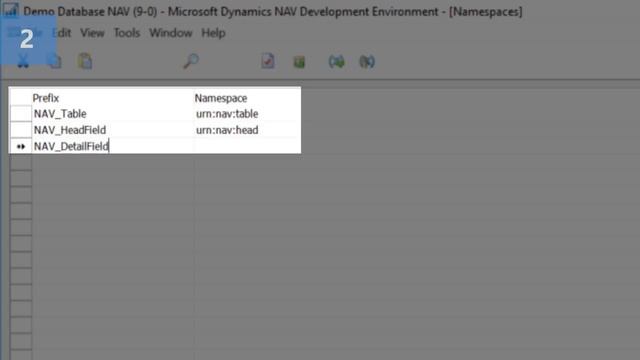Click row selector beside NAV_HeadField
640x360 pixels.
coord(20,130)
